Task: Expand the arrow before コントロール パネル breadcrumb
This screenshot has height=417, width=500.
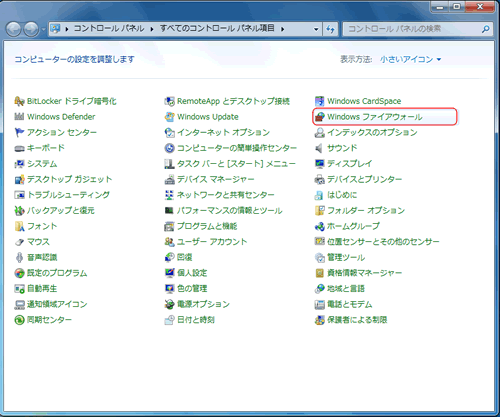Action: point(67,29)
